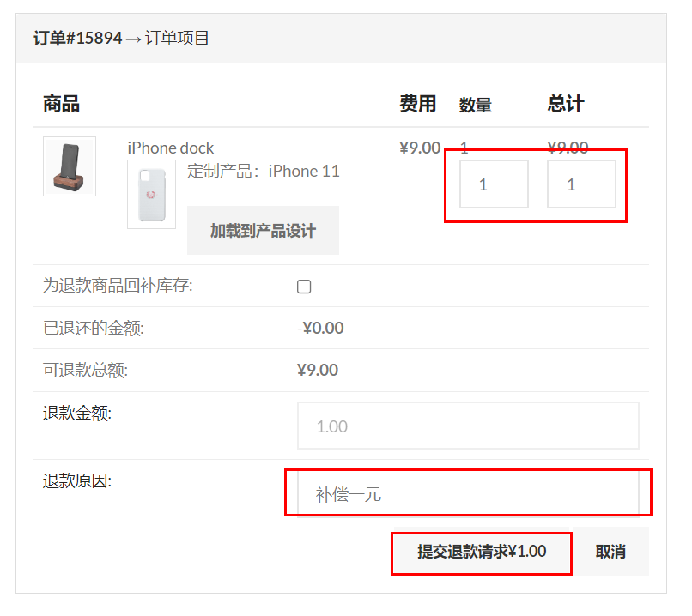Click the 退款金额 input field
This screenshot has height=616, width=692.
coord(468,426)
